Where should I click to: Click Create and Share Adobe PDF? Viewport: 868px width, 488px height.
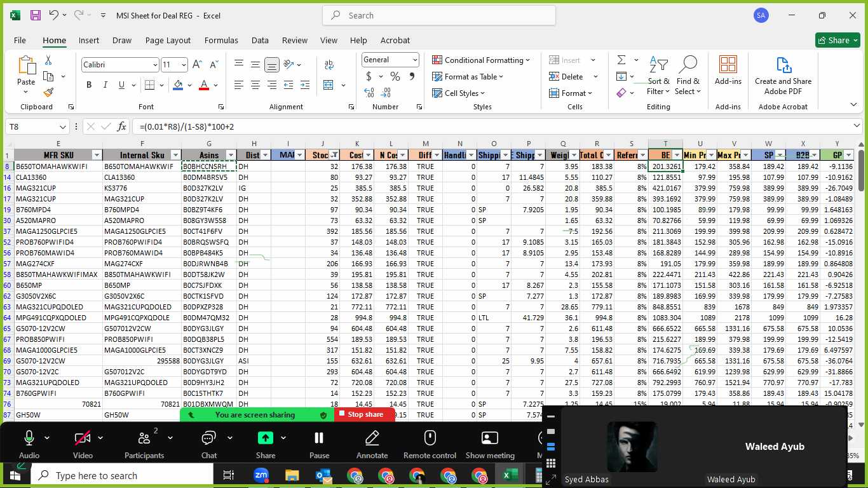pyautogui.click(x=783, y=75)
